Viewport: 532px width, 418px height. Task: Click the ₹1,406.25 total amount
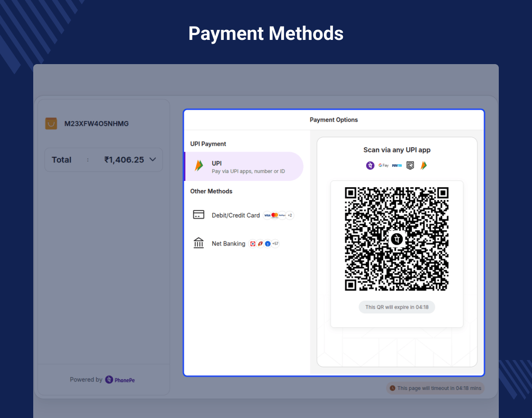point(124,160)
